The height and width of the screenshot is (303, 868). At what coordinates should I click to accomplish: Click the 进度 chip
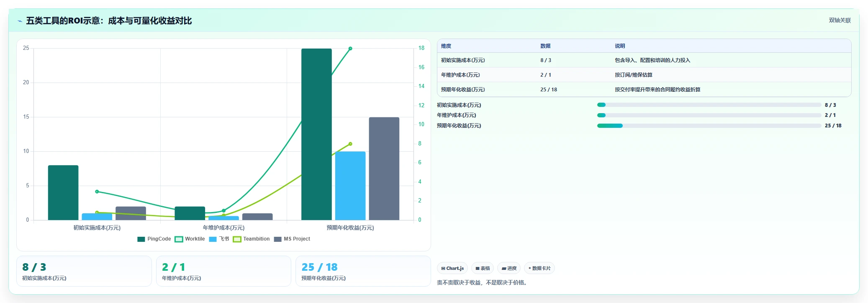coord(509,268)
